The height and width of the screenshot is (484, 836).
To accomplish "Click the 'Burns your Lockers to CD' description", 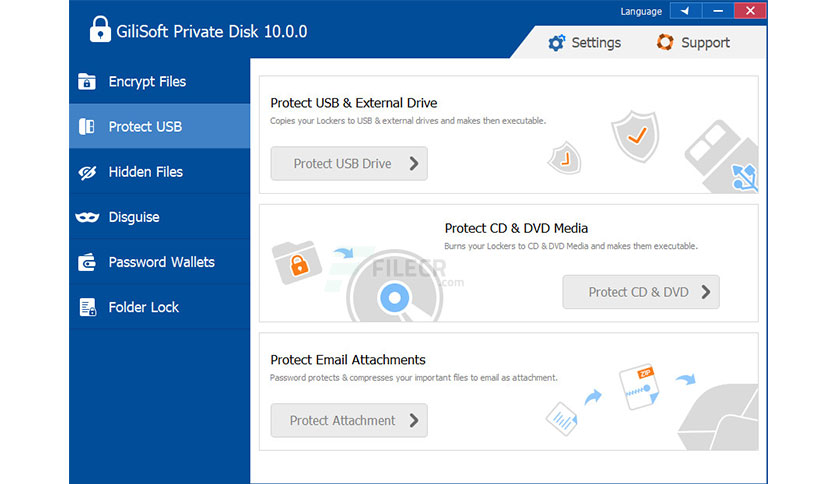I will click(571, 246).
